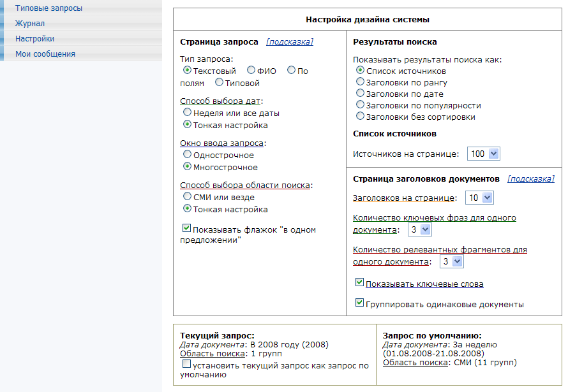
Task: Uncheck Группировать одинаковые документы
Action: click(360, 303)
